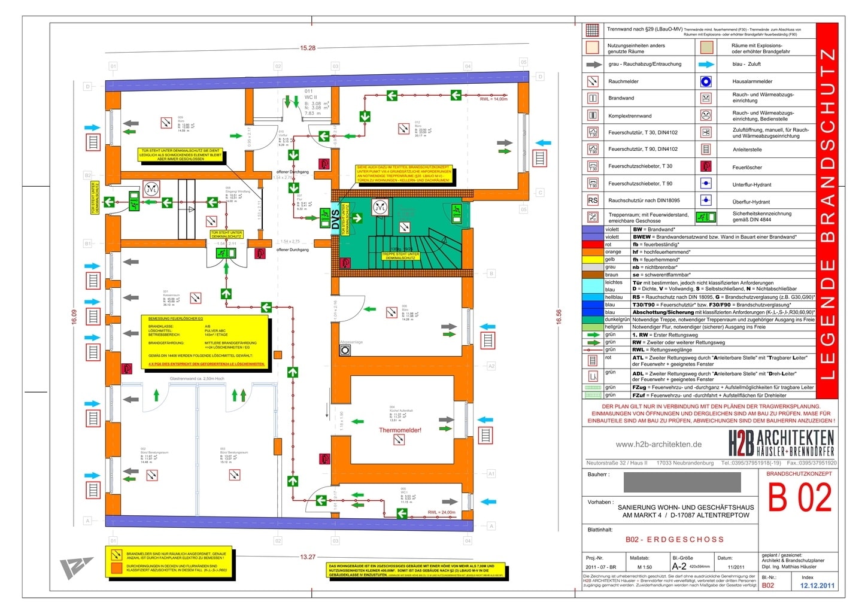
Task: Click the Glastrennwand ca. 2,50m Hoch label
Action: pos(197,379)
